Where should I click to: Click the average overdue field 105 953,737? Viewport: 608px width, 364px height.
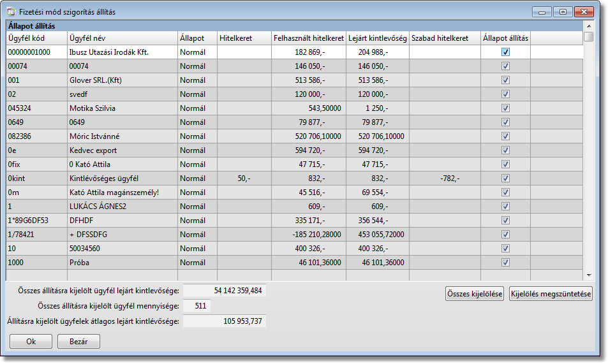225,321
